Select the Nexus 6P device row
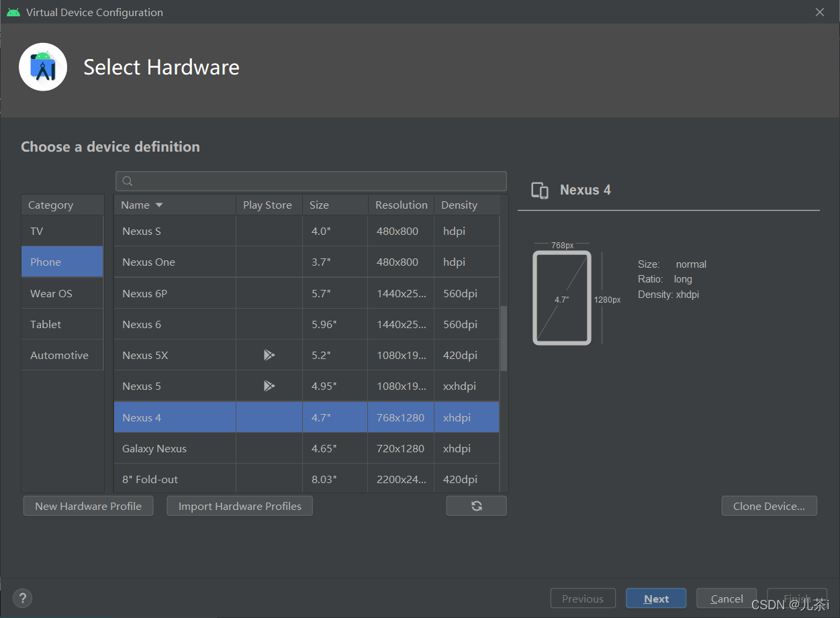 coord(307,293)
